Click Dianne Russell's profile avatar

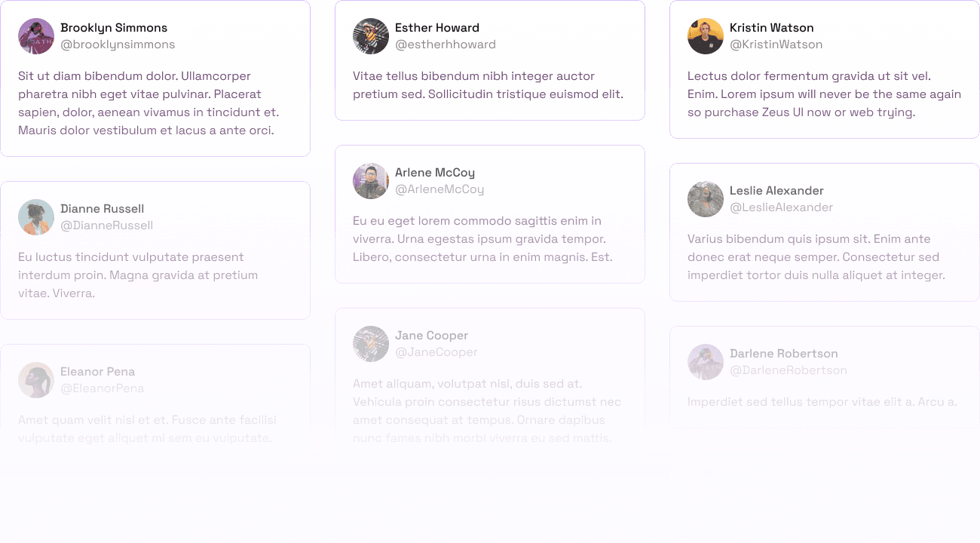click(36, 217)
